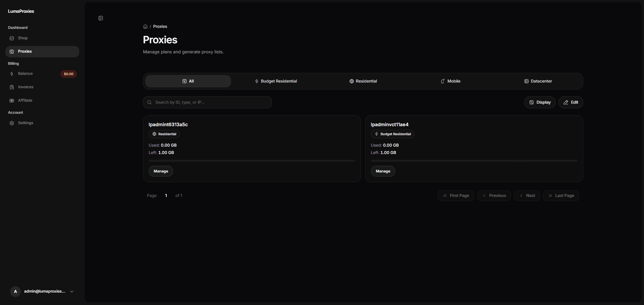Click the usage progress bar on the Residential card
Image resolution: width=644 pixels, height=305 pixels.
[251, 161]
